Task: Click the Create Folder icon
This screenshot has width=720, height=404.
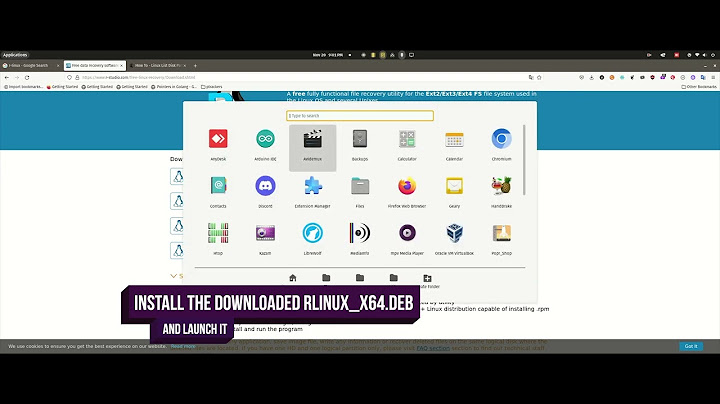Action: [428, 278]
